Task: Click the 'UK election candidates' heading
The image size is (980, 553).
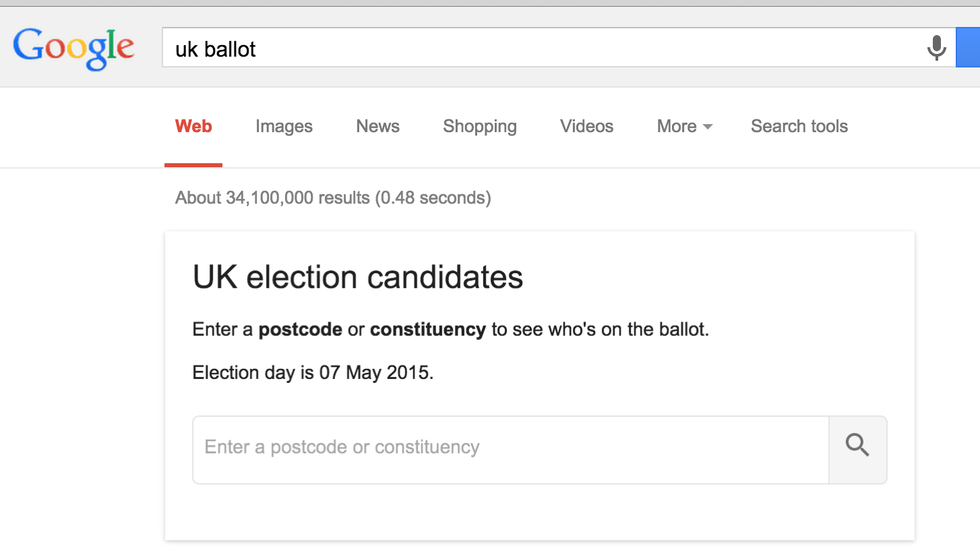Action: click(358, 278)
